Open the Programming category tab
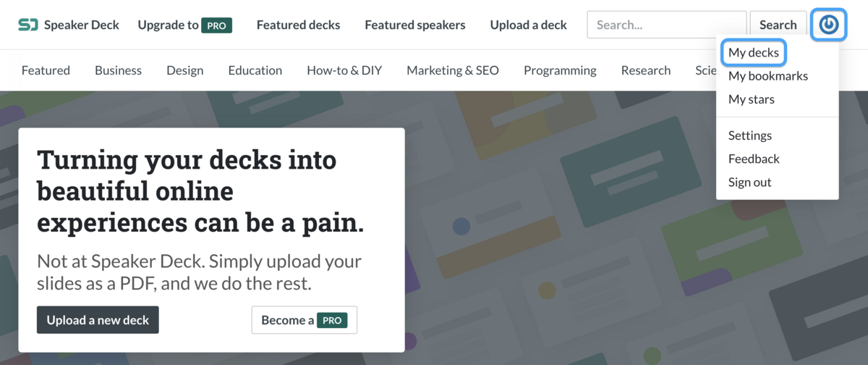 (x=560, y=70)
